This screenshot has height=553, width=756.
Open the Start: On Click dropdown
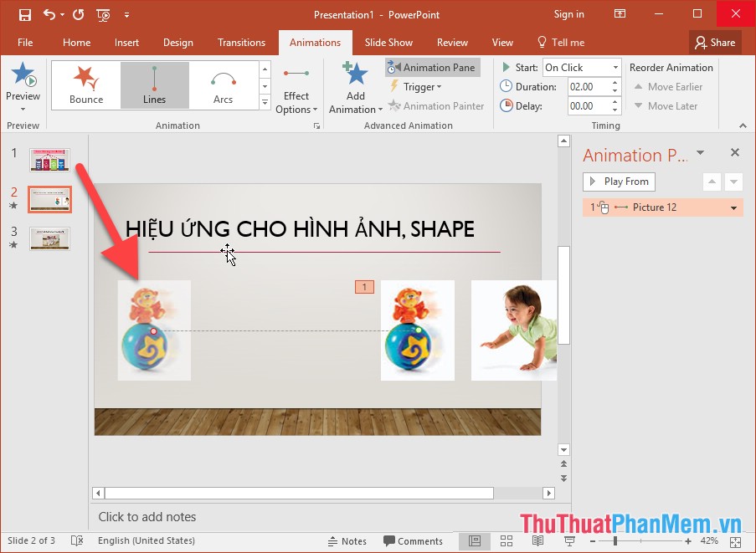pyautogui.click(x=614, y=67)
